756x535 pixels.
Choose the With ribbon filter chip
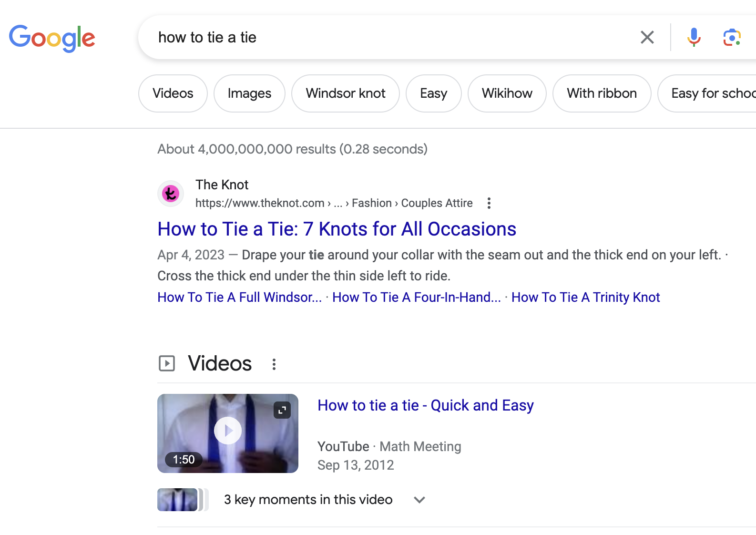(602, 93)
